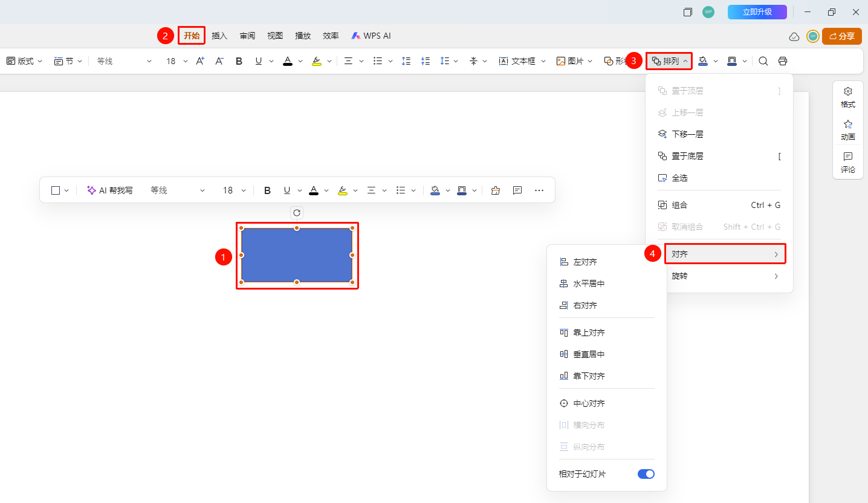Switch to the 插入 tab
868x503 pixels.
tap(219, 36)
